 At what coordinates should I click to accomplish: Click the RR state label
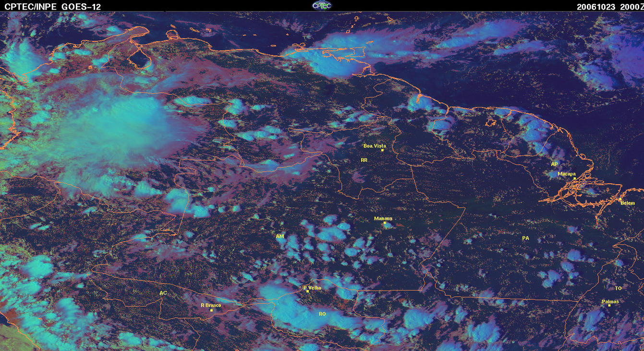tap(364, 160)
